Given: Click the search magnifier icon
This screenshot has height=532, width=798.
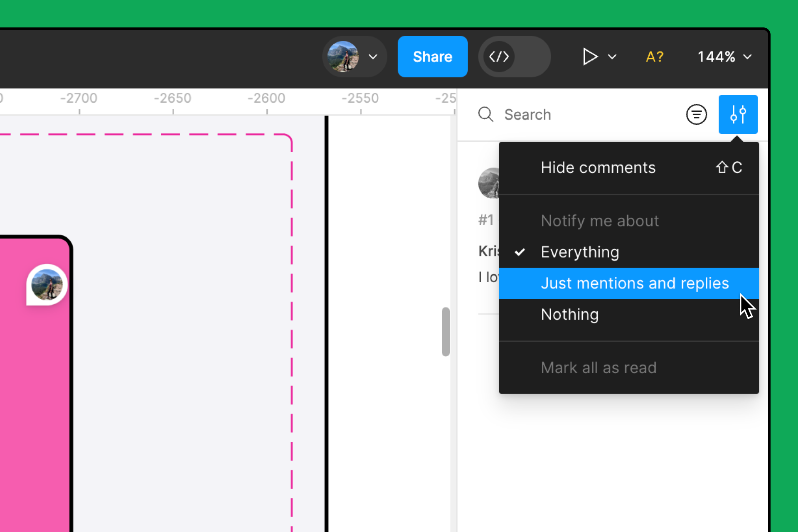Looking at the screenshot, I should click(485, 114).
